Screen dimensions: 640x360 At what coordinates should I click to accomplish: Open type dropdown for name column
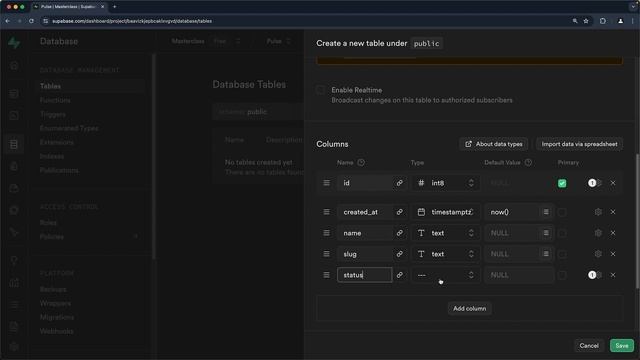coord(445,233)
